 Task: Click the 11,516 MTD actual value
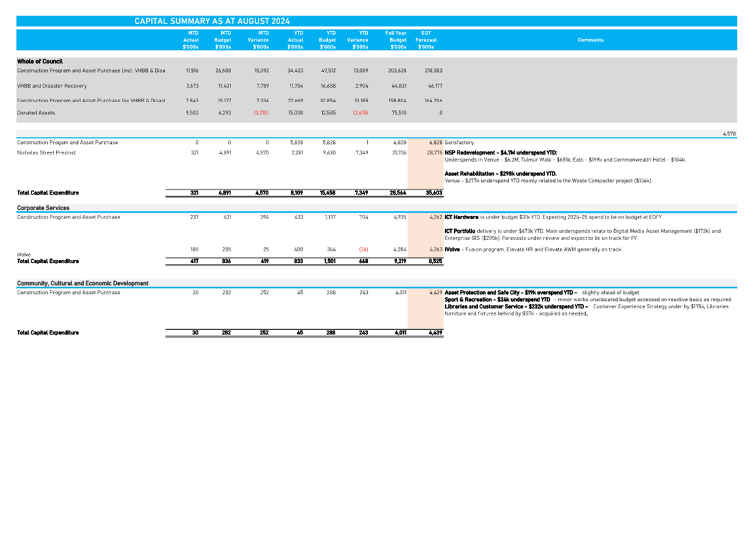point(192,71)
